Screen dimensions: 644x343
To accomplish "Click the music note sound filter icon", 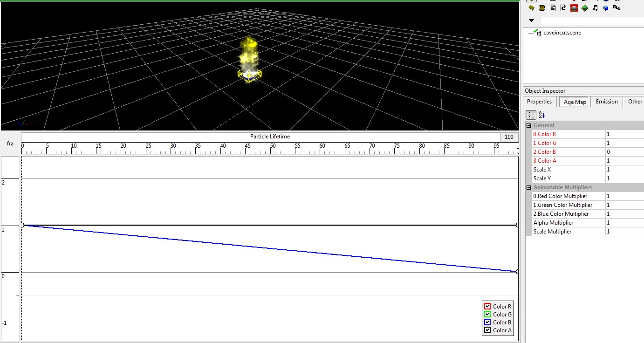I will [x=595, y=8].
